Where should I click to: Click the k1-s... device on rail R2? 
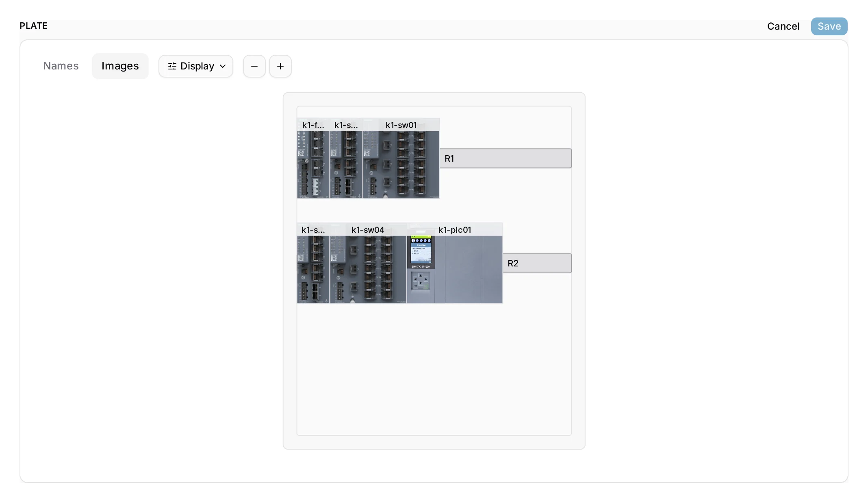tap(313, 263)
